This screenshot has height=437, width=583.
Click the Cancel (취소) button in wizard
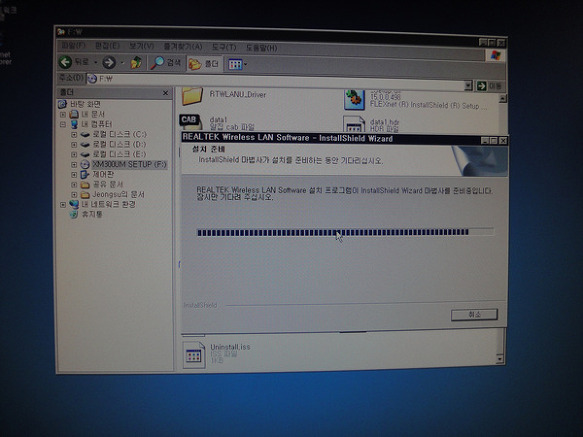click(474, 315)
